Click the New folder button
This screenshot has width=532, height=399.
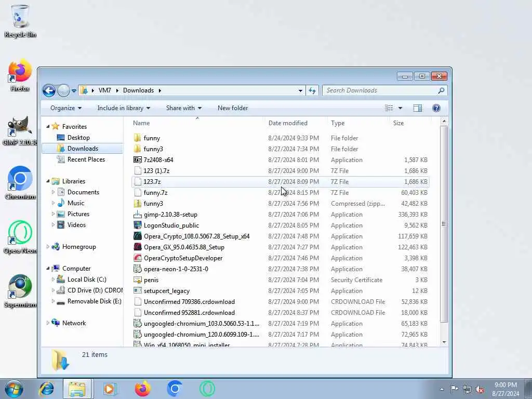233,108
